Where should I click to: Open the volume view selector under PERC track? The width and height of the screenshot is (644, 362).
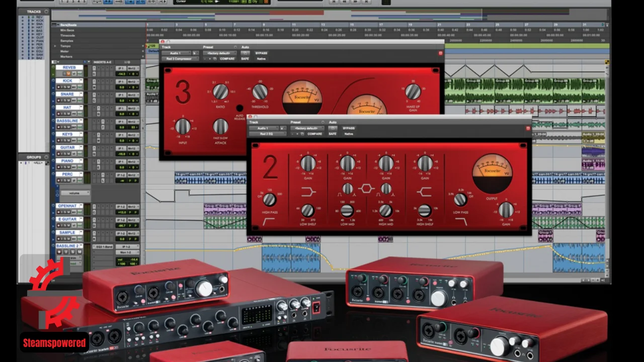pyautogui.click(x=75, y=193)
